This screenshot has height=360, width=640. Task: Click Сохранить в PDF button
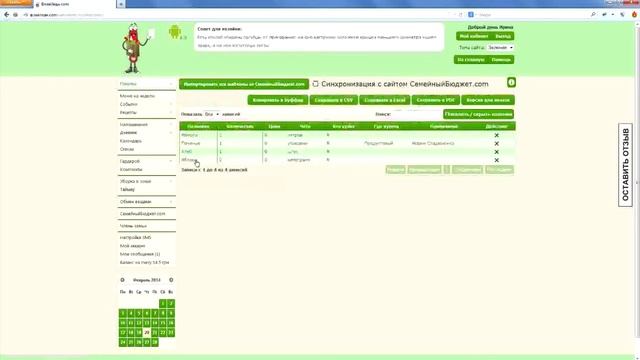(x=436, y=100)
